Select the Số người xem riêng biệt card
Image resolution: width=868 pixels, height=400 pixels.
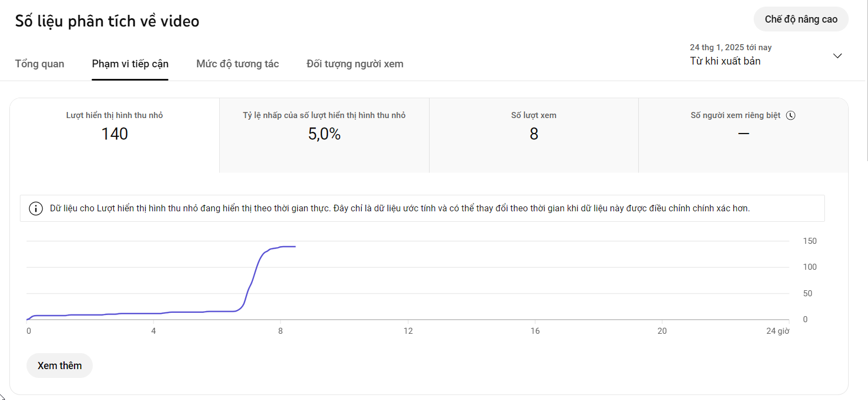click(x=743, y=135)
